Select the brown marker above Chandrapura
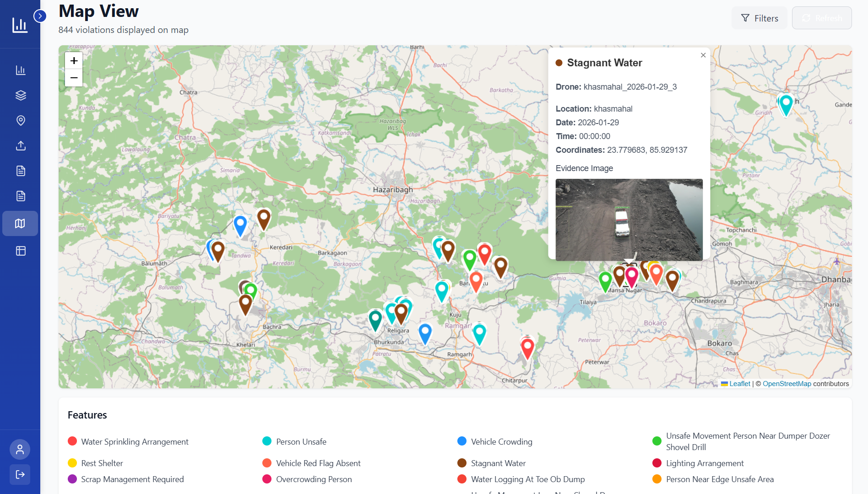868x494 pixels. 672,280
